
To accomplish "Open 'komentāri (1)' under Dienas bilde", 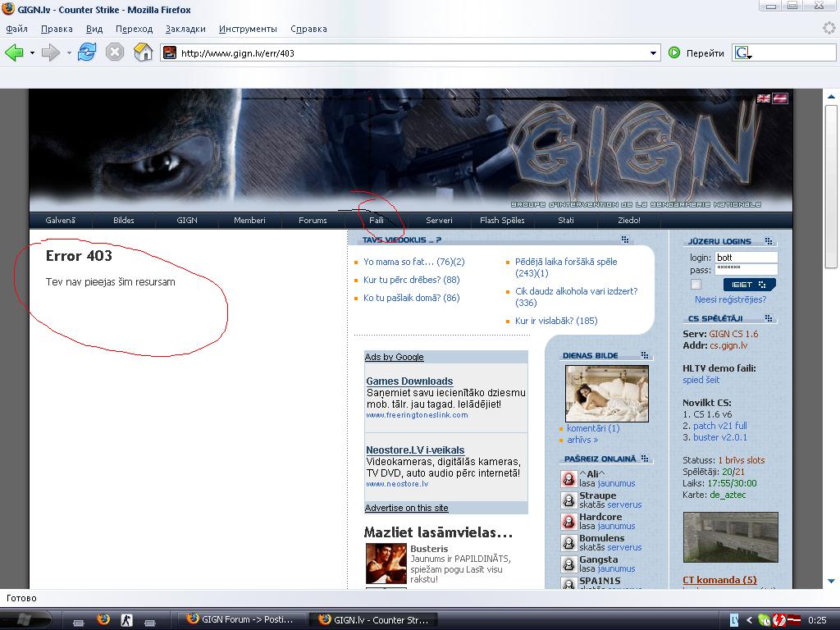I will pyautogui.click(x=593, y=428).
